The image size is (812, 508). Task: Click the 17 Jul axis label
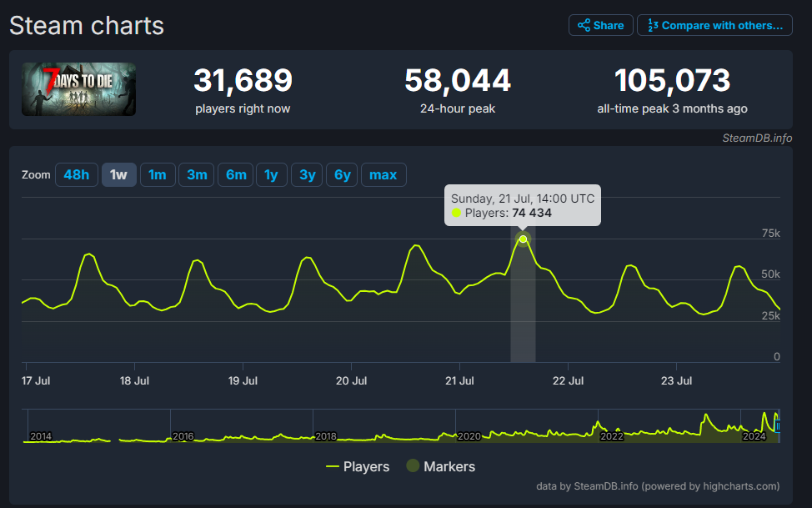pyautogui.click(x=36, y=380)
